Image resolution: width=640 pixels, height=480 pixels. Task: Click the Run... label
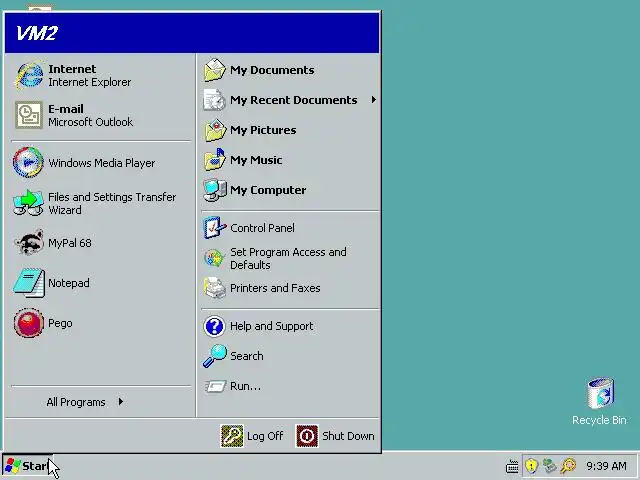245,386
